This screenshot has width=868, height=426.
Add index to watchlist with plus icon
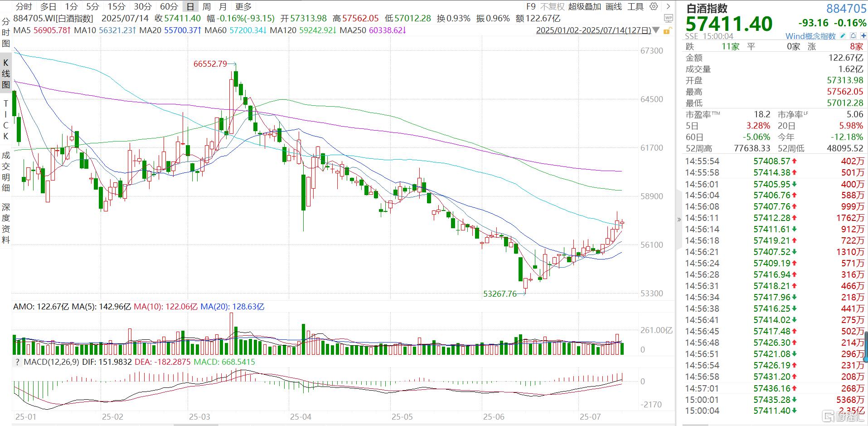point(862,36)
